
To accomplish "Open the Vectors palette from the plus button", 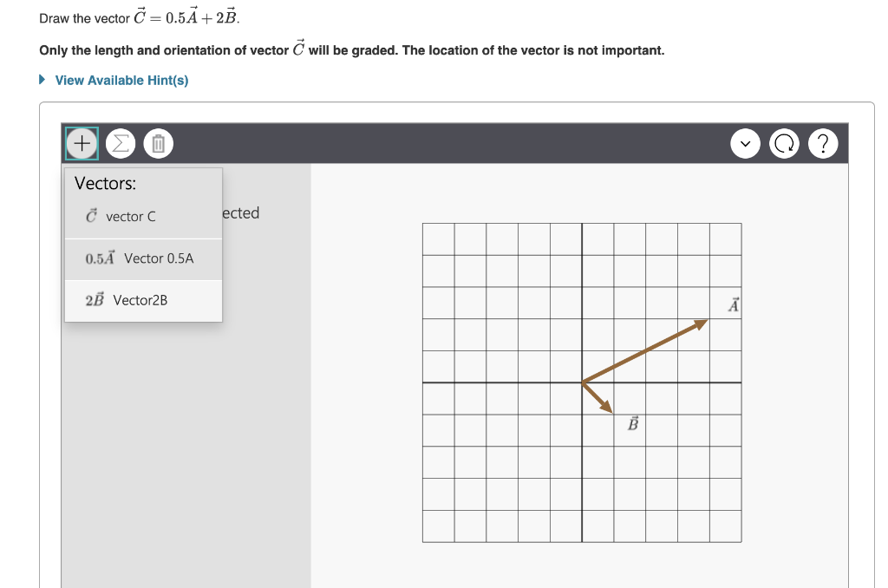I will (x=81, y=143).
